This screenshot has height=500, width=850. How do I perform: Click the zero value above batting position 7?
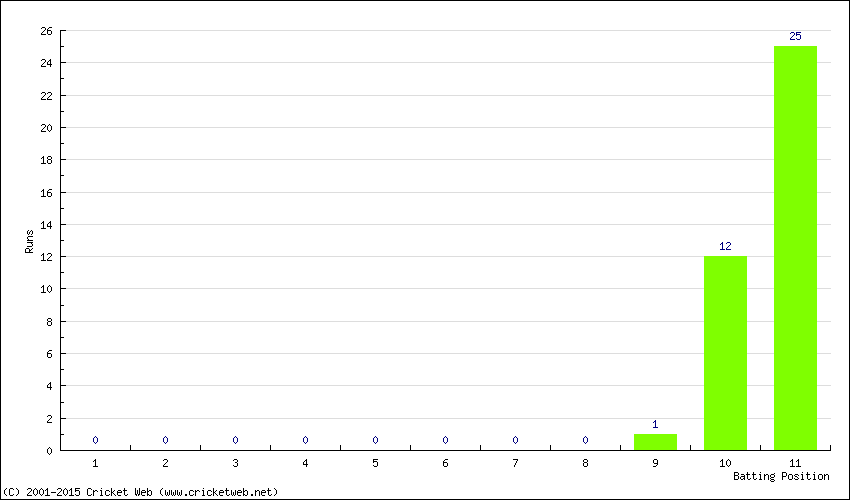point(515,440)
